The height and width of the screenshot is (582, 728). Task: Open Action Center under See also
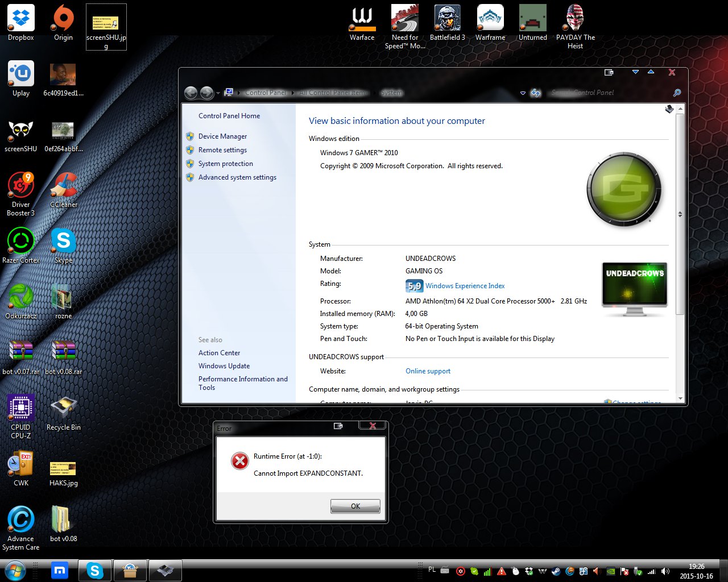[219, 353]
